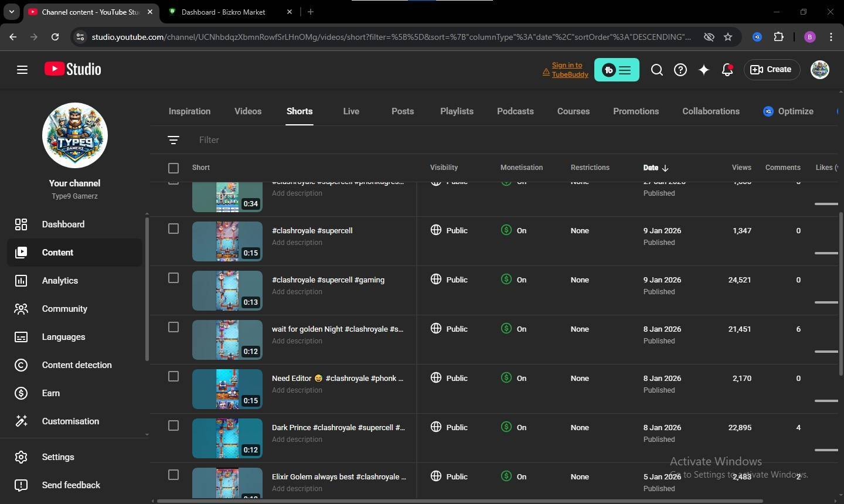844x504 pixels.
Task: Open the 'wait for golden Night' short thumbnail
Action: [x=227, y=340]
